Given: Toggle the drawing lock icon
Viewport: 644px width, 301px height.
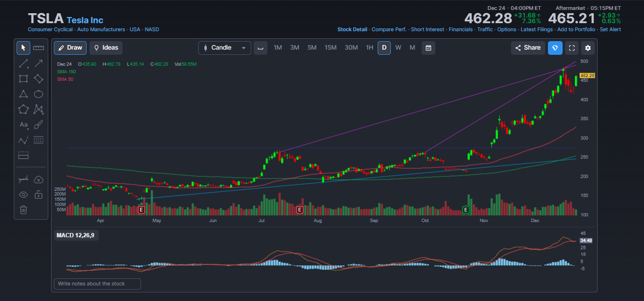Looking at the screenshot, I should pos(38,194).
